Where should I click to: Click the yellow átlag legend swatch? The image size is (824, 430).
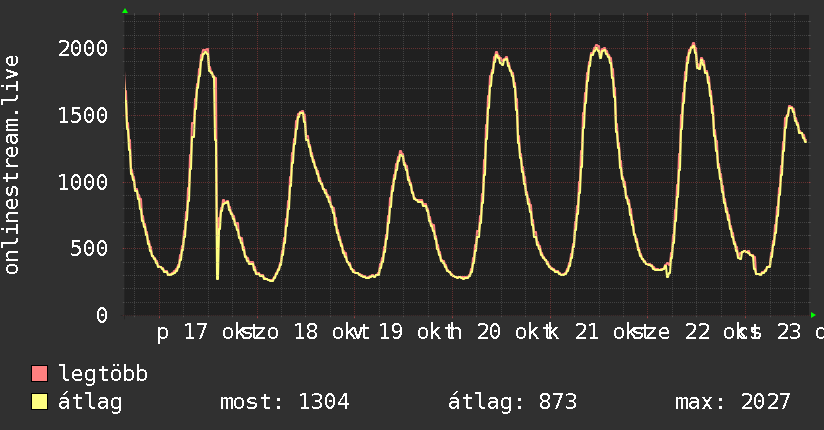(39, 402)
